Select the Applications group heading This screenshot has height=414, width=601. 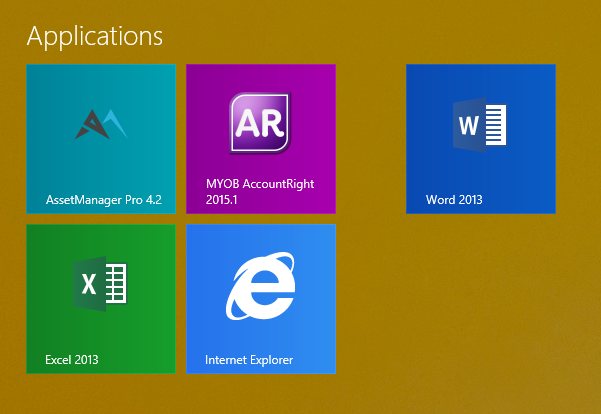95,36
